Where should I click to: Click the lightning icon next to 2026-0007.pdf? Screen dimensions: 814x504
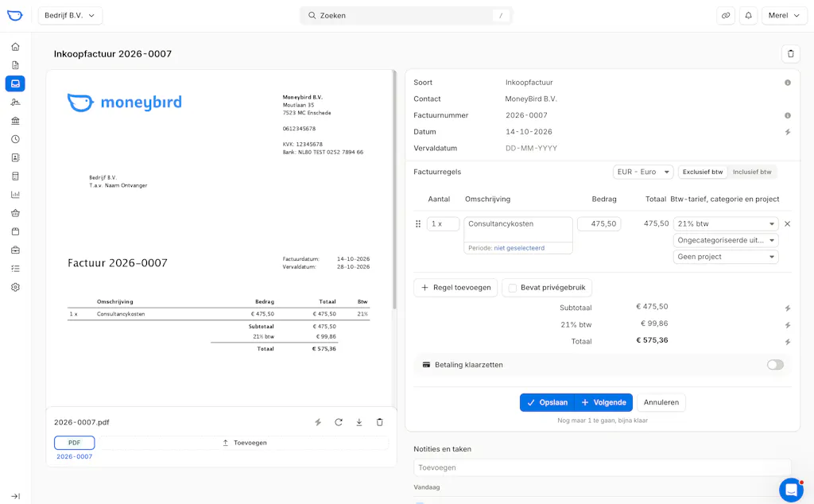(318, 422)
